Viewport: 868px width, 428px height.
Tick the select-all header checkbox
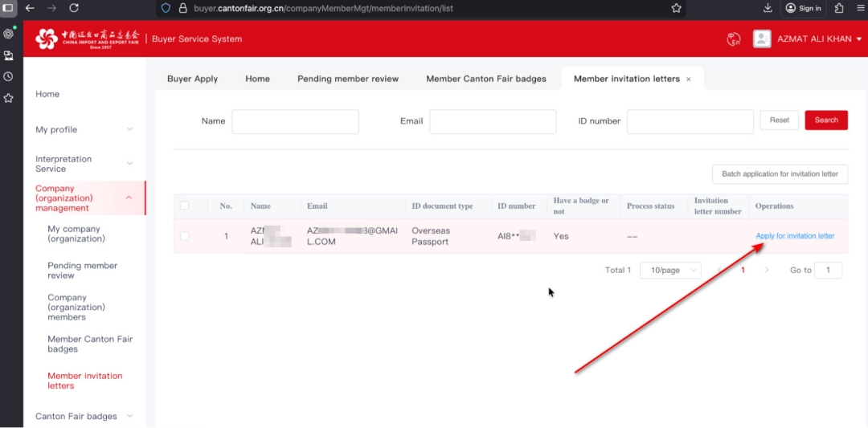tap(185, 206)
